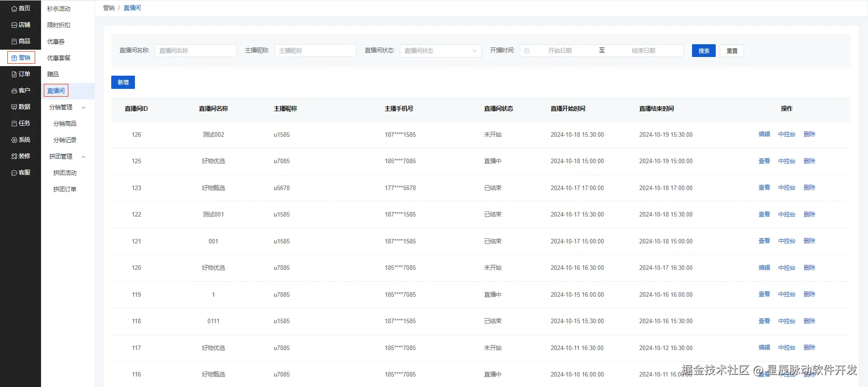Go to 优惠券 menu item

[x=56, y=41]
